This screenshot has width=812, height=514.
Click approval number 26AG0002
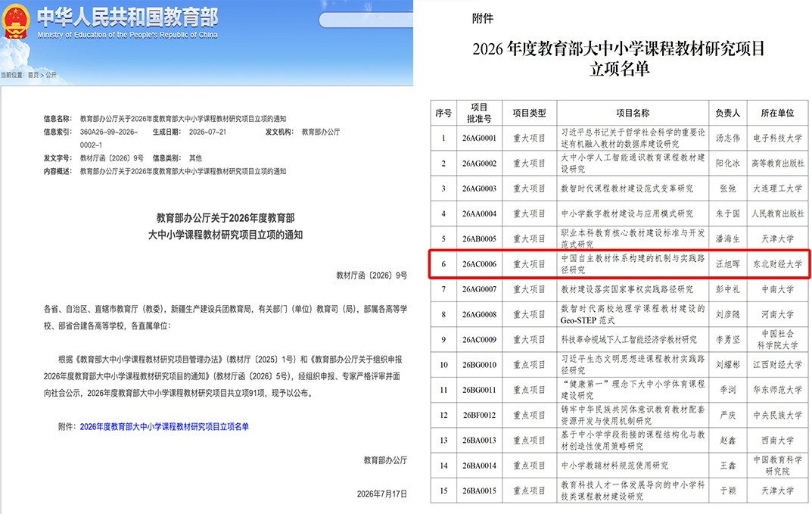(479, 164)
